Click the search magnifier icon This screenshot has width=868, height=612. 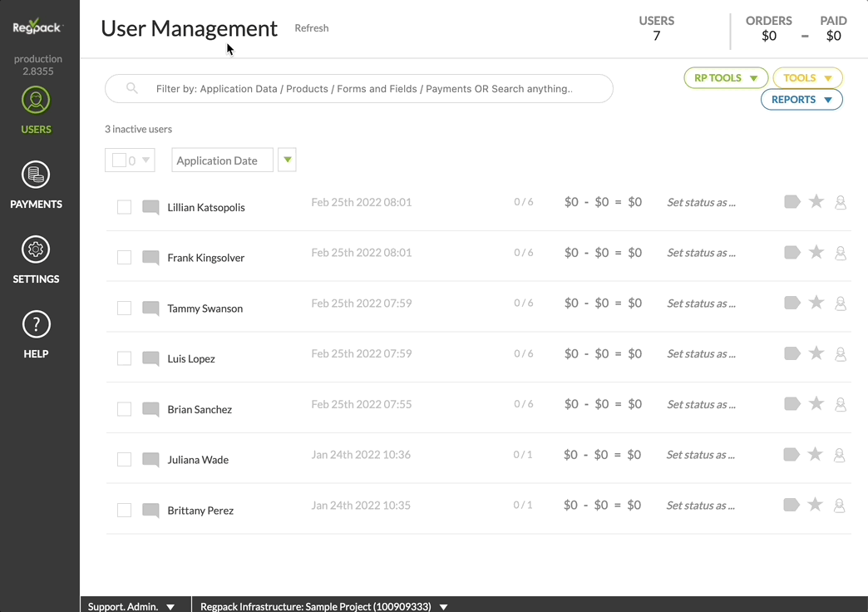(131, 88)
